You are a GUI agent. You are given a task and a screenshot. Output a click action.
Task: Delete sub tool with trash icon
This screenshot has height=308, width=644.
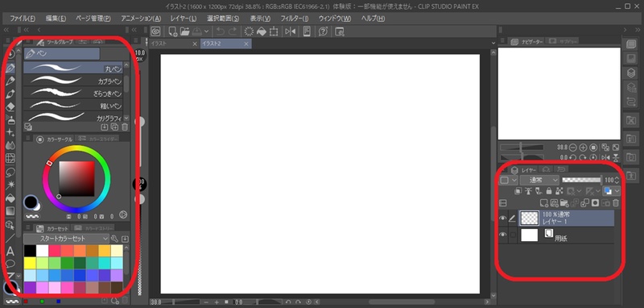125,127
